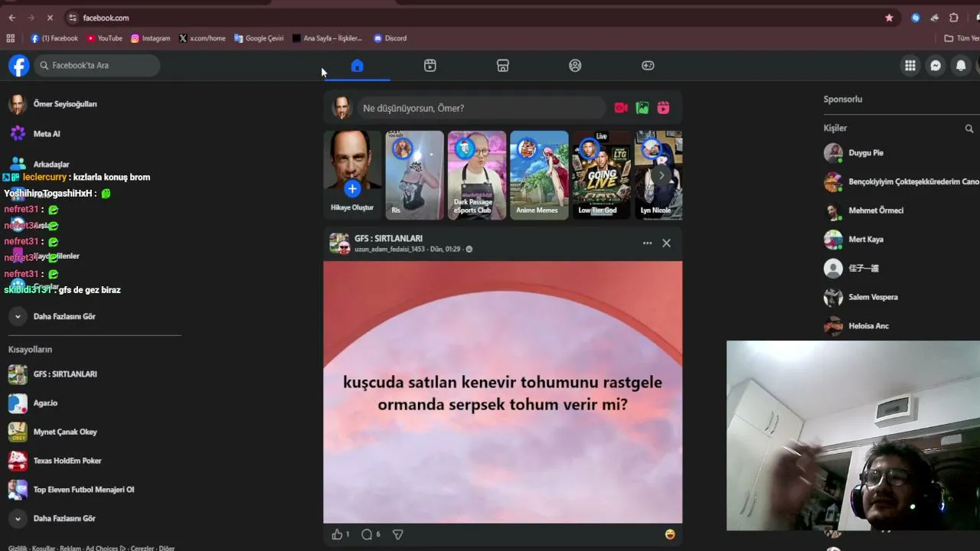This screenshot has width=980, height=551.
Task: Start a live video from composer
Action: 621,108
